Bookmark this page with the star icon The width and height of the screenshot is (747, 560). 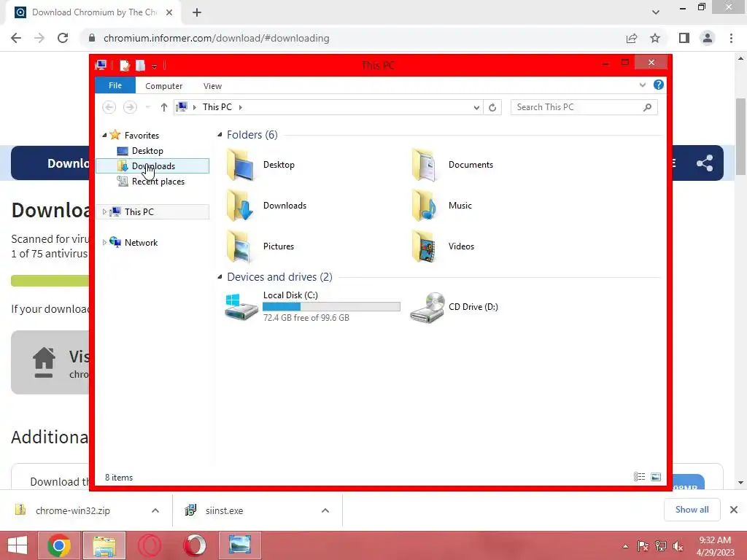pyautogui.click(x=655, y=38)
